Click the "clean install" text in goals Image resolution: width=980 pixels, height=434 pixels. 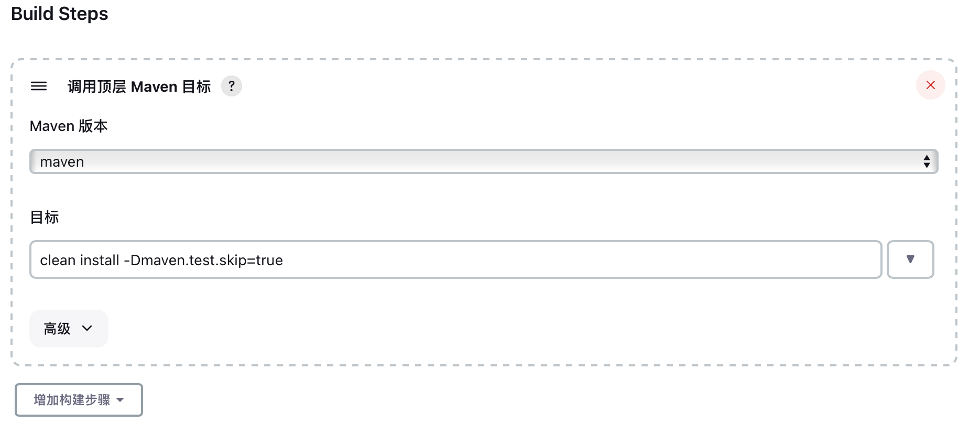pyautogui.click(x=80, y=261)
